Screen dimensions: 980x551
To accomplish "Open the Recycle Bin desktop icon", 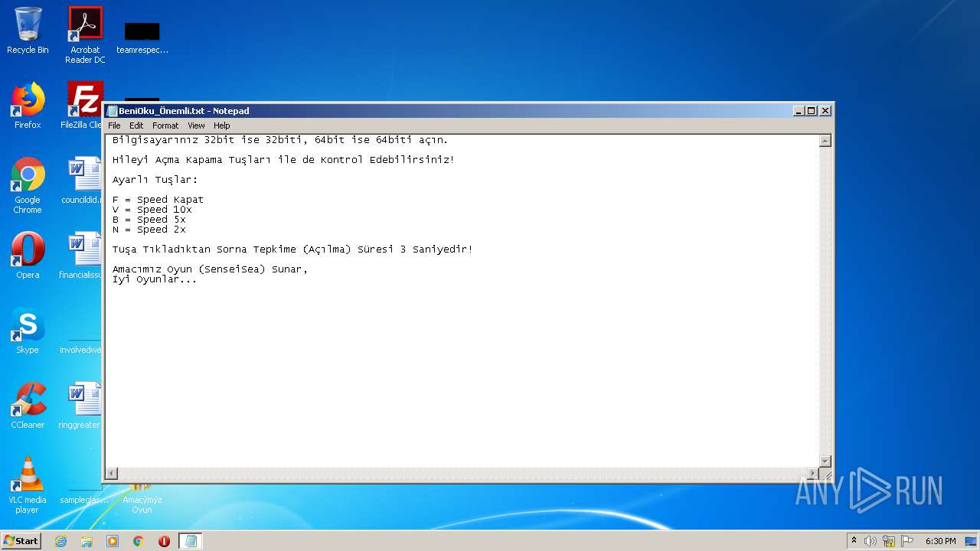I will [28, 31].
